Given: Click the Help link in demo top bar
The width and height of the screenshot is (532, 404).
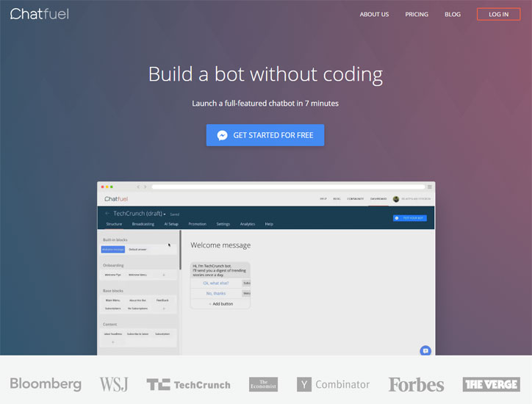Looking at the screenshot, I should pos(323,199).
